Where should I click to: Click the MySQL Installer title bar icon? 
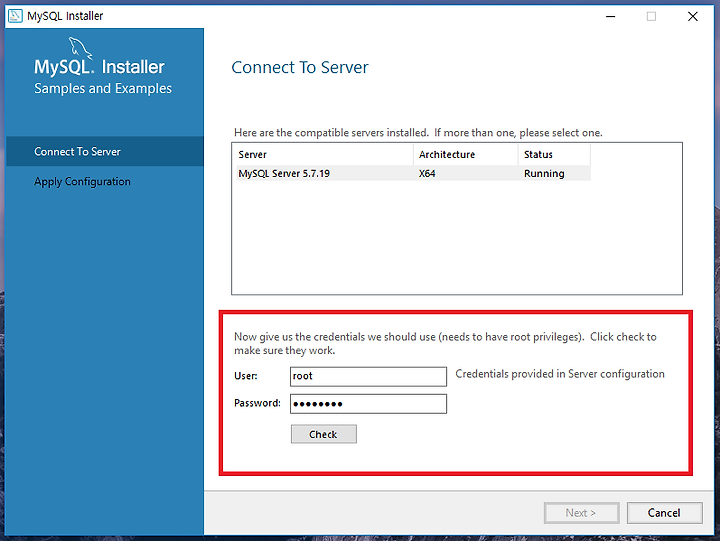point(15,16)
